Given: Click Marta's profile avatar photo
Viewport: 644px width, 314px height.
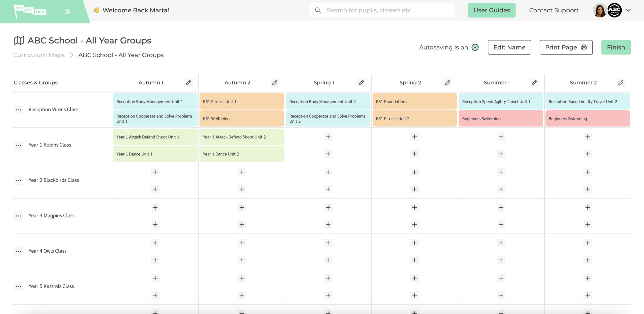Looking at the screenshot, I should click(600, 10).
